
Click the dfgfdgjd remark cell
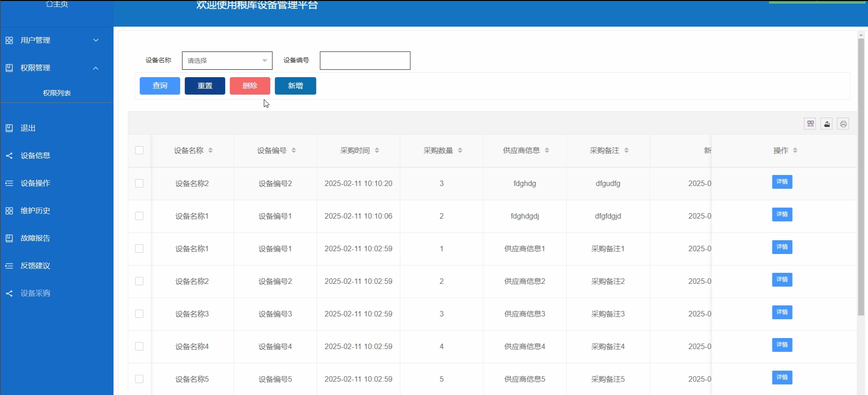[608, 216]
